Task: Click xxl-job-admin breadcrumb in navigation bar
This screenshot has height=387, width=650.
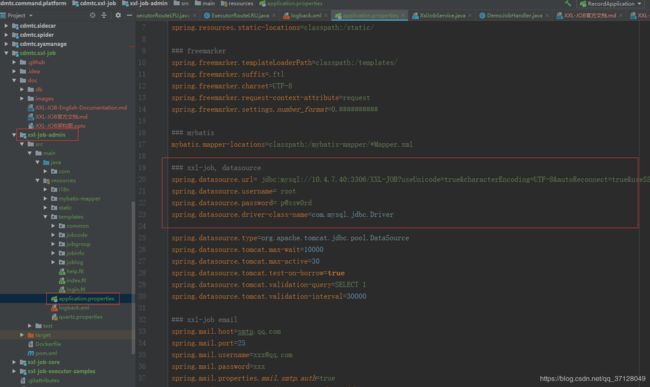Action: [145, 3]
